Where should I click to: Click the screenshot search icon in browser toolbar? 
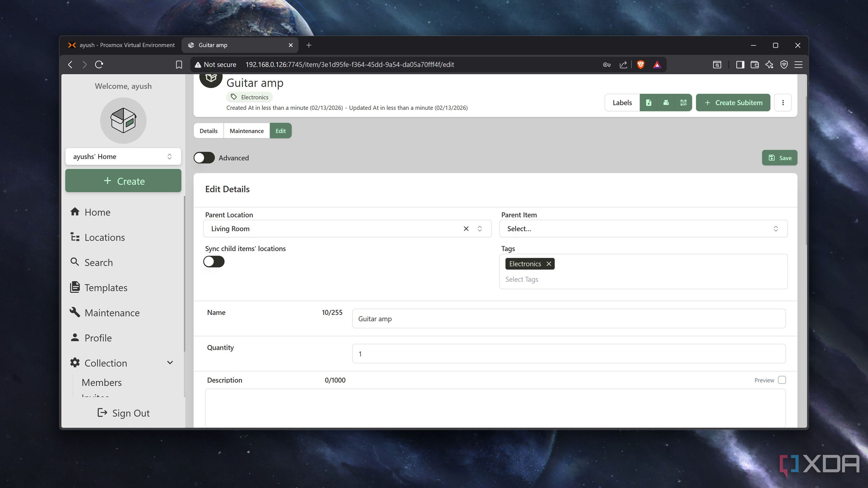717,65
